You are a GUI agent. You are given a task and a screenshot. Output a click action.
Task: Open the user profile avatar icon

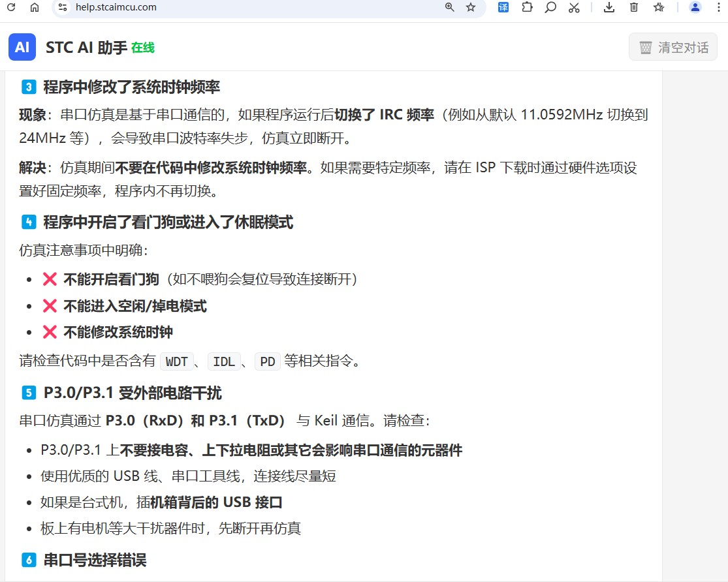695,7
